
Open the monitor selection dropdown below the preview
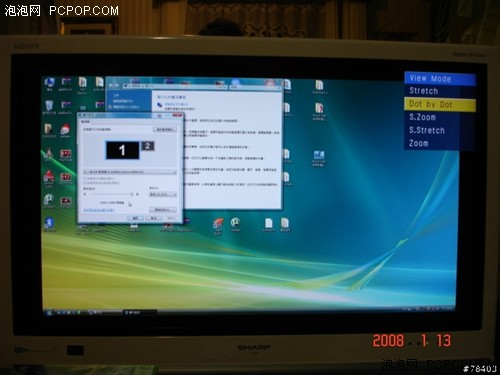(130, 172)
